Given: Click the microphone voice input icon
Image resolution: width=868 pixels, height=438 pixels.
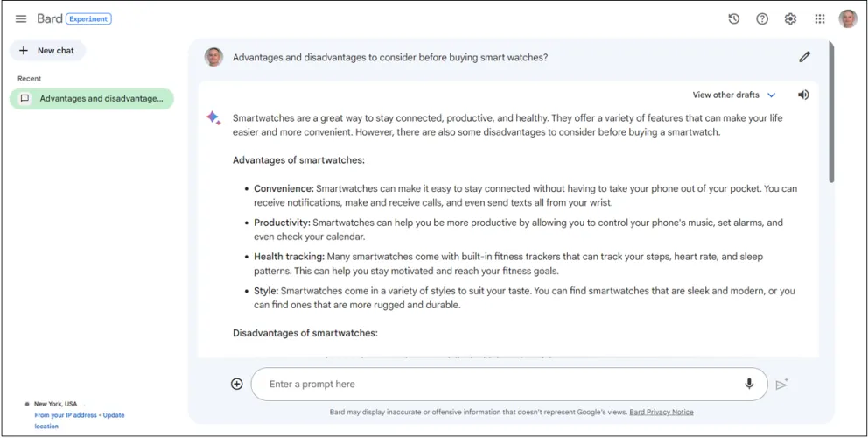Looking at the screenshot, I should click(x=749, y=384).
